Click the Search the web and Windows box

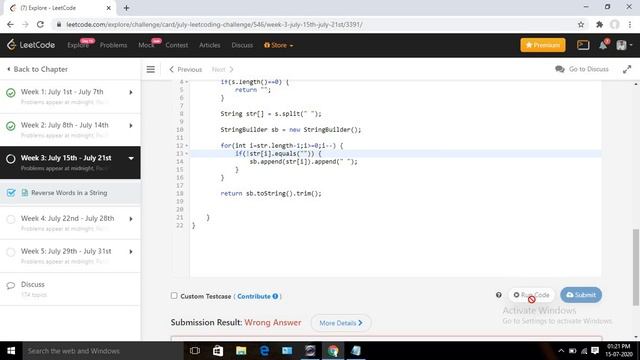(102, 351)
